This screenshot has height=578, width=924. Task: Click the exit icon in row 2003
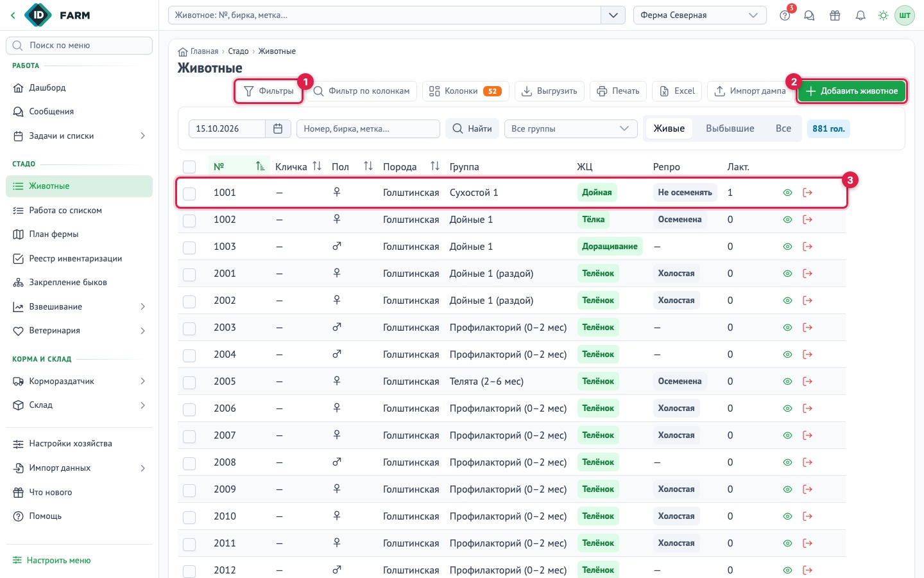[x=808, y=328]
